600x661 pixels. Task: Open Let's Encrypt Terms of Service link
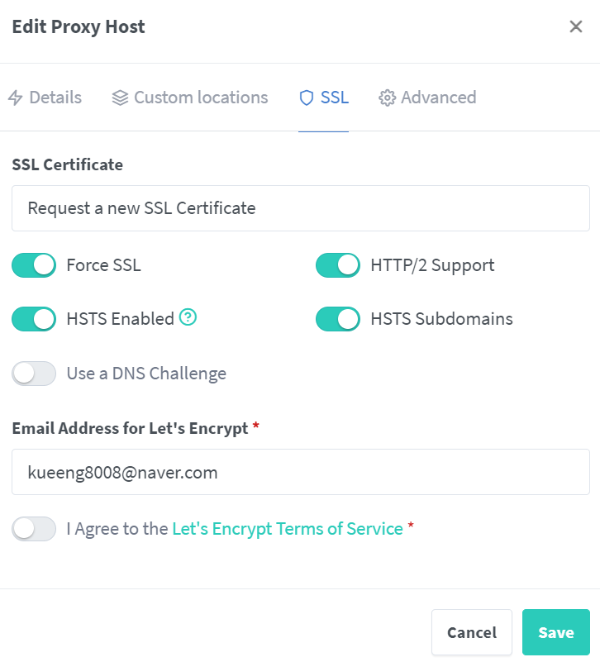[x=288, y=529]
